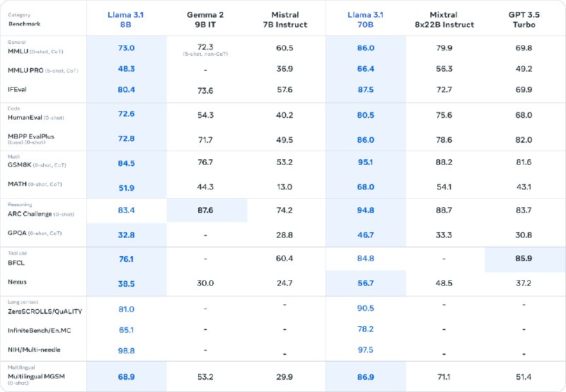The image size is (566, 392).
Task: Click the Llama 3.1 8B column header
Action: pos(126,20)
